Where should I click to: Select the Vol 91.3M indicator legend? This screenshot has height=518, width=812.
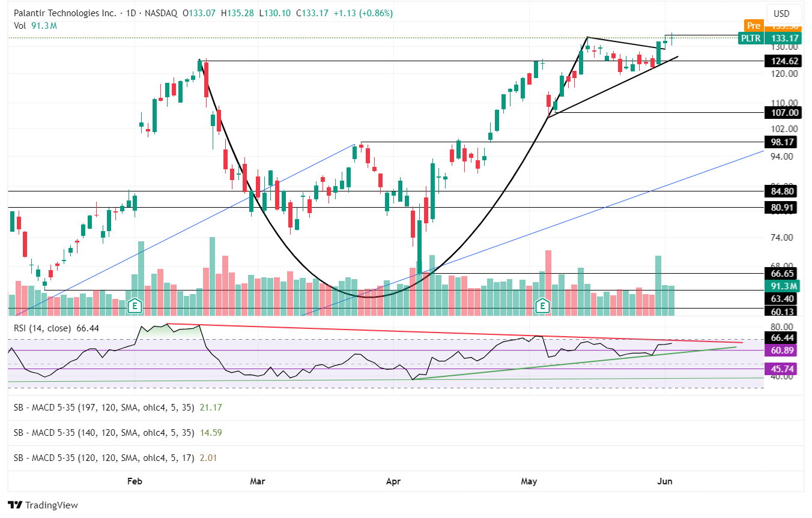coord(35,25)
